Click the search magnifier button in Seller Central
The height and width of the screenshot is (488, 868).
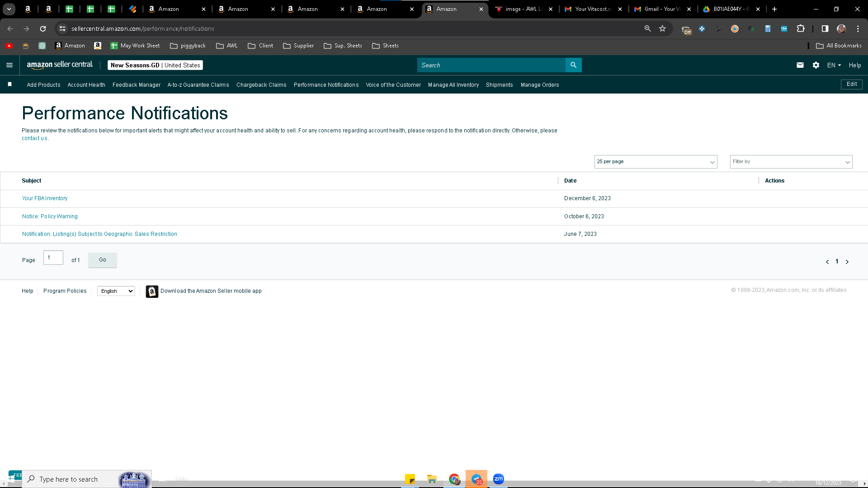[x=573, y=65]
